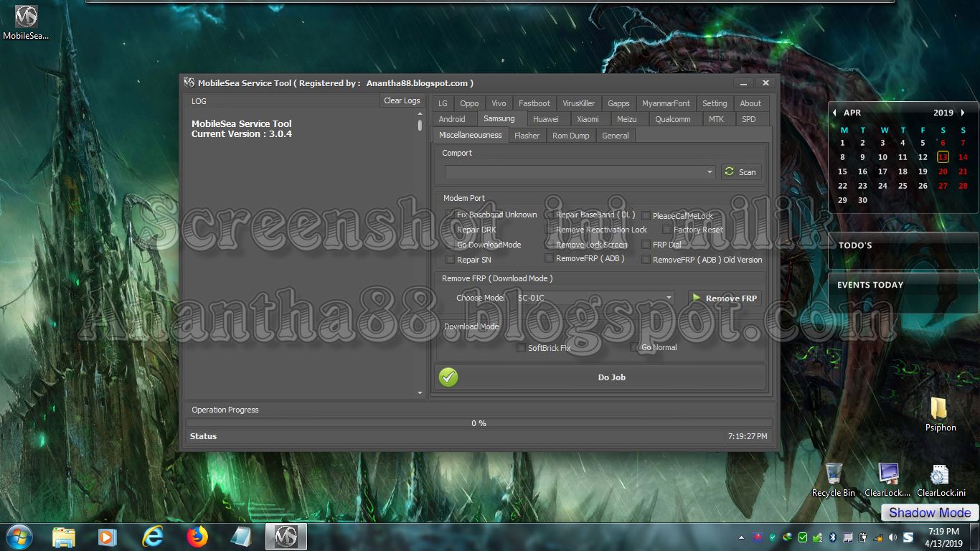Open the Gapps tab

[618, 103]
